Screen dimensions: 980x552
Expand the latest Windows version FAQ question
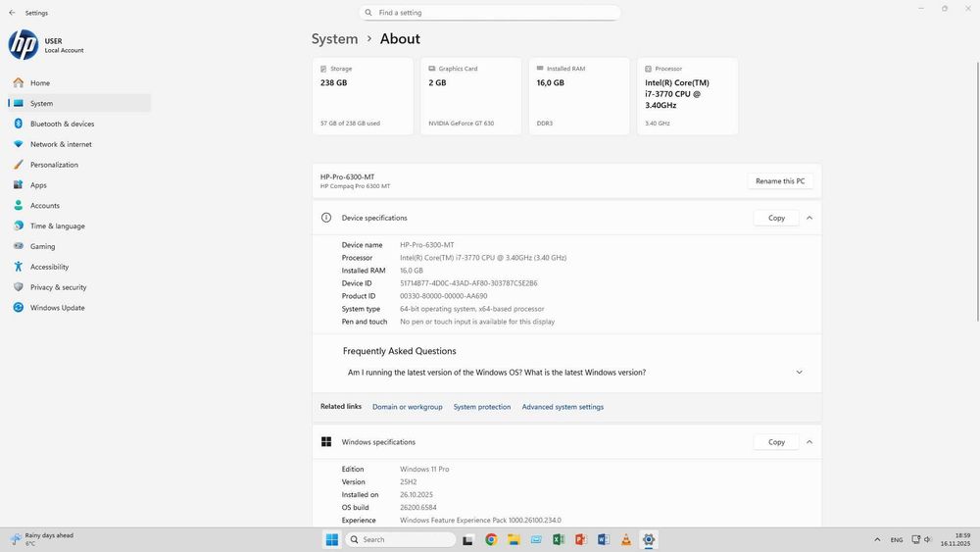tap(566, 372)
